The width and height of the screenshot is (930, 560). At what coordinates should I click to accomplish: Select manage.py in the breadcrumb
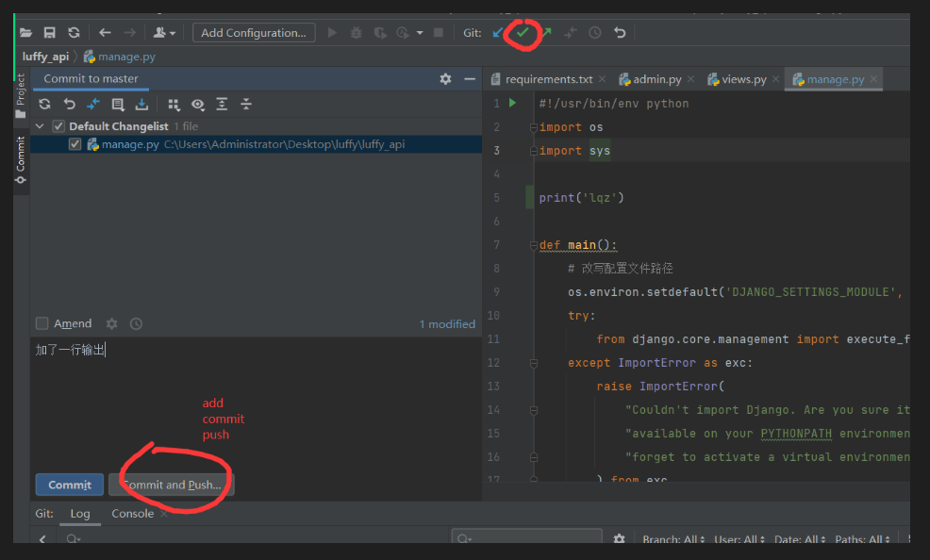pos(120,57)
